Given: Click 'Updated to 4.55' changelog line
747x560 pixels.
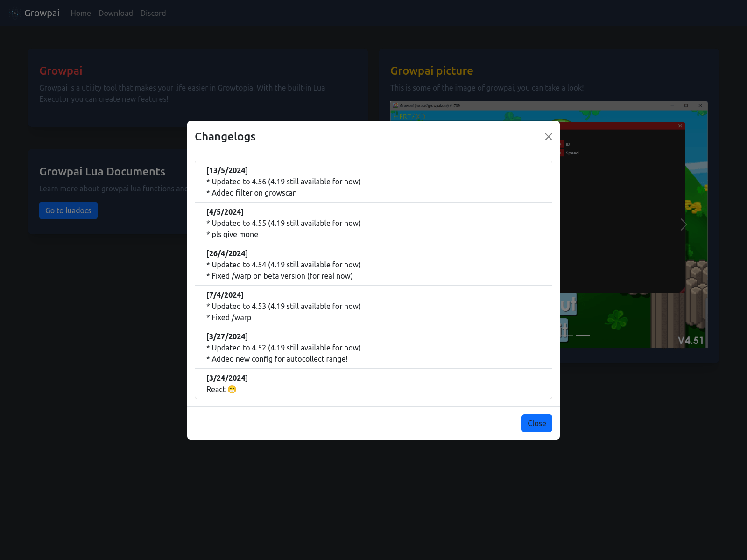Looking at the screenshot, I should (x=284, y=223).
